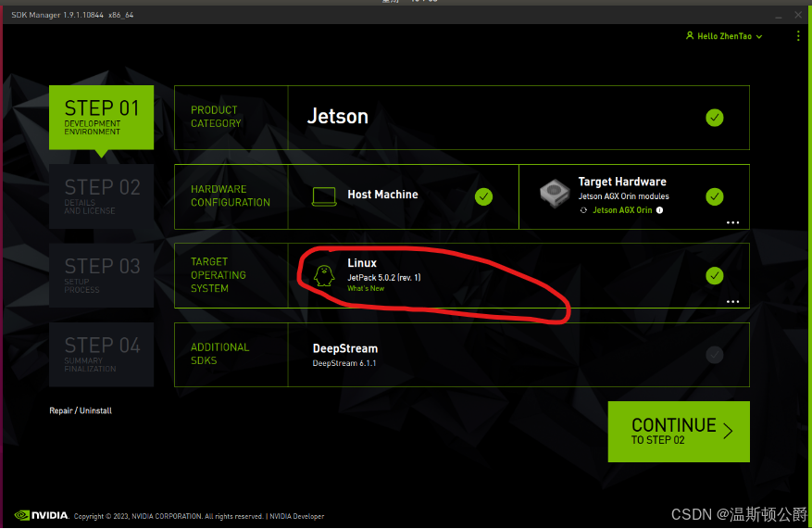Screen dimensions: 812x529
Task: Click the arrow on Continue button
Action: pyautogui.click(x=728, y=431)
